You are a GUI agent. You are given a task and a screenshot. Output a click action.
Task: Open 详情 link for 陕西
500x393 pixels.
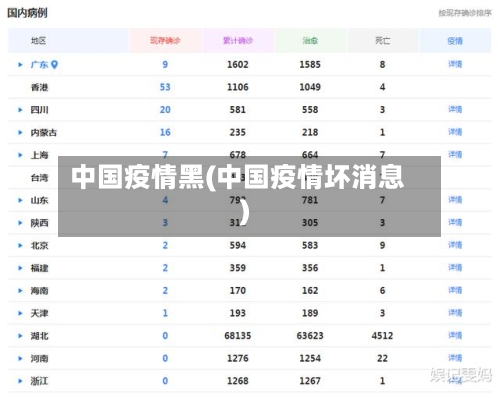(455, 222)
